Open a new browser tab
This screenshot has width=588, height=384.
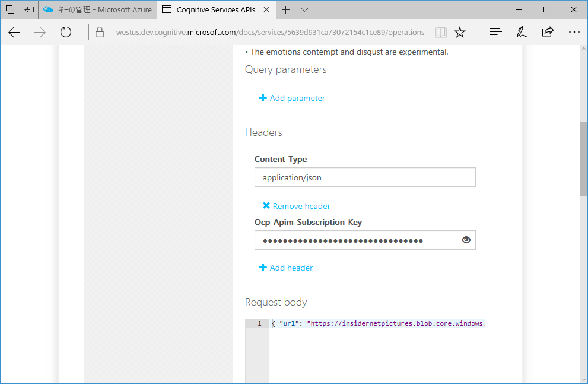[x=286, y=9]
